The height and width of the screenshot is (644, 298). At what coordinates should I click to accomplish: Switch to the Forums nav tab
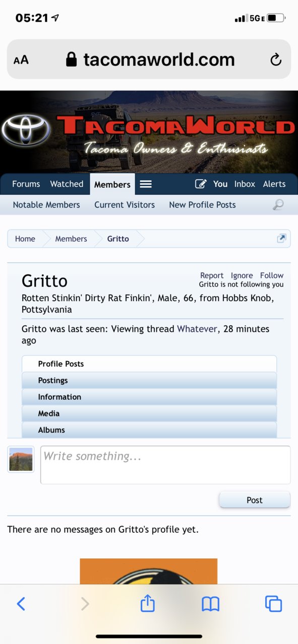[x=26, y=184]
